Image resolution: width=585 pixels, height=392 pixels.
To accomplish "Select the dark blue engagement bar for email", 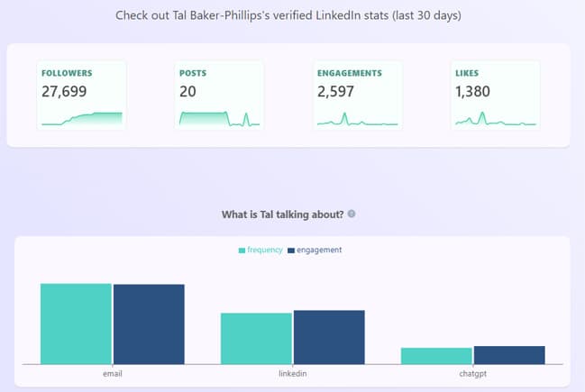I will point(149,324).
